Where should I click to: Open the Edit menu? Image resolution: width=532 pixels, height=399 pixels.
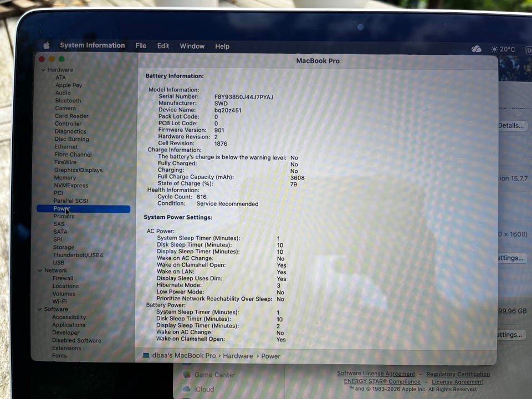pos(163,46)
